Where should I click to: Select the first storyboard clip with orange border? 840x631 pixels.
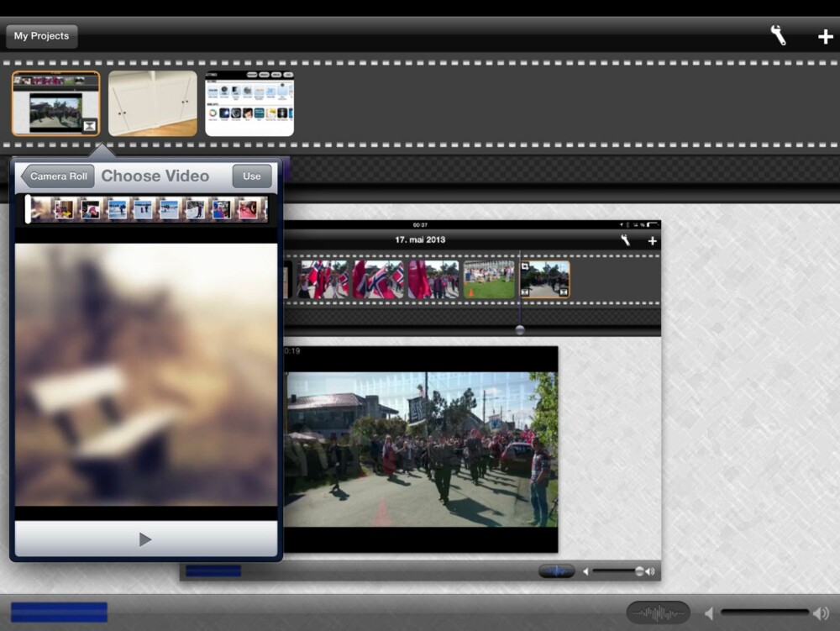55,103
